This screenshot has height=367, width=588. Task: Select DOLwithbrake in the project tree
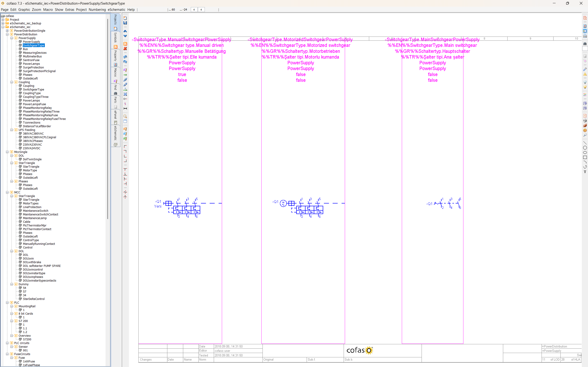click(x=32, y=262)
